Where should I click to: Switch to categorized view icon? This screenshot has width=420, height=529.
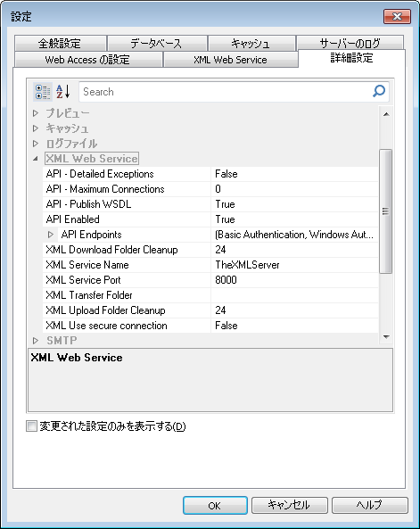[x=43, y=92]
